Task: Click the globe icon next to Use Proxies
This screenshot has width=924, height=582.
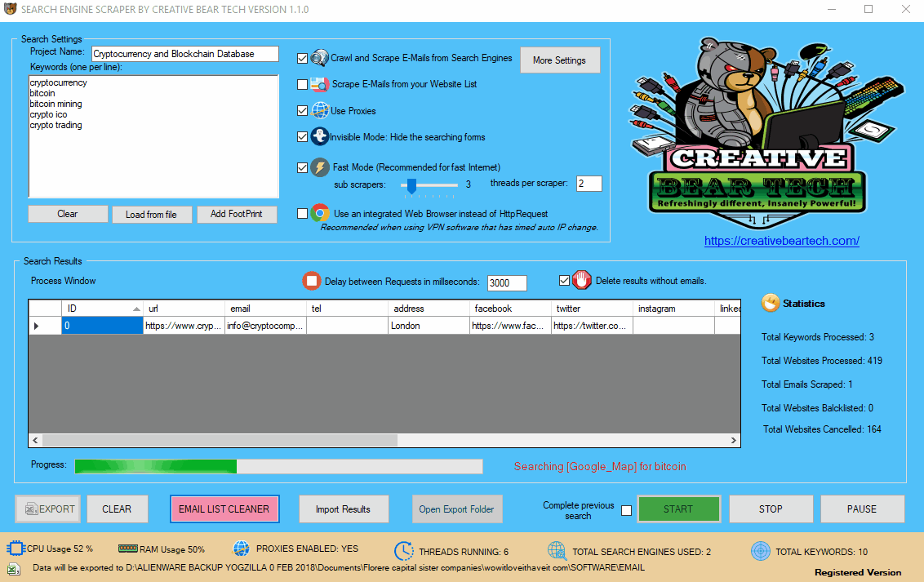Action: [x=320, y=110]
